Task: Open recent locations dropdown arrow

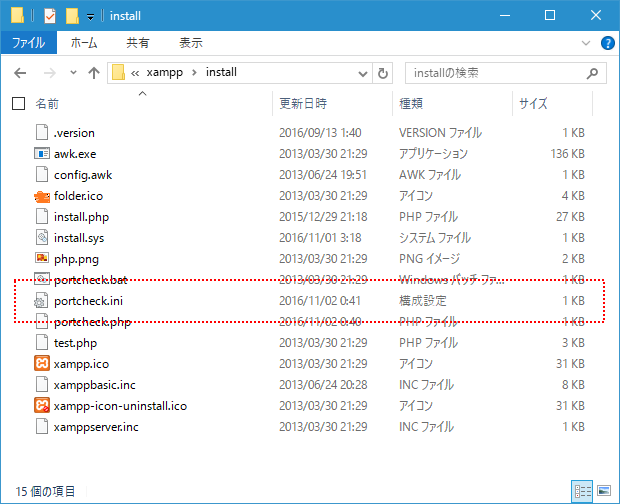Action: (x=73, y=73)
